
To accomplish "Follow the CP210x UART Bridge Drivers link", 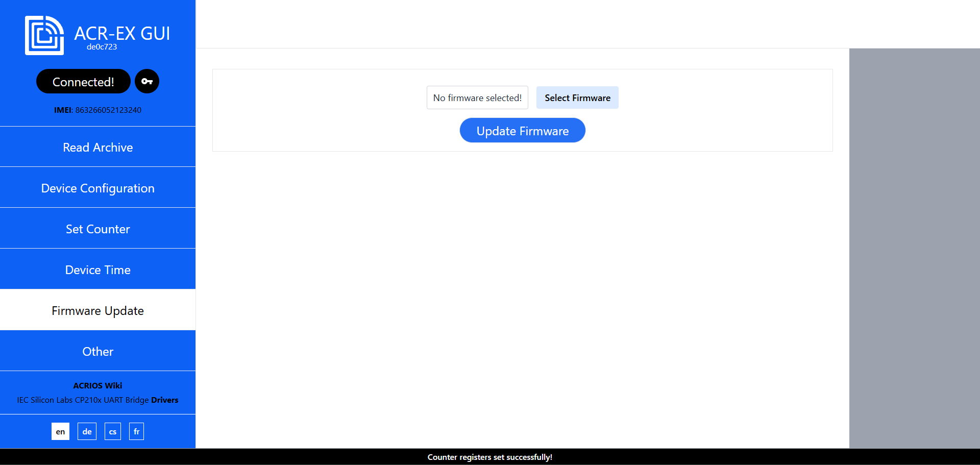I will pyautogui.click(x=164, y=400).
